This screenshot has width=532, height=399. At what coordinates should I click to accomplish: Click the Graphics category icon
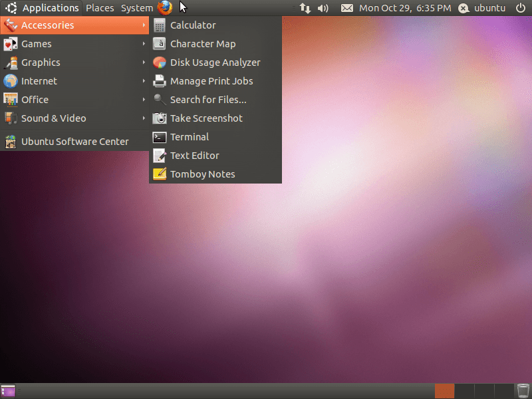10,63
